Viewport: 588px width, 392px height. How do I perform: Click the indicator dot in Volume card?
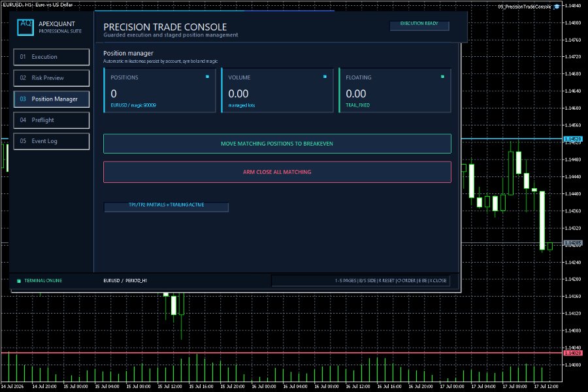click(x=325, y=76)
